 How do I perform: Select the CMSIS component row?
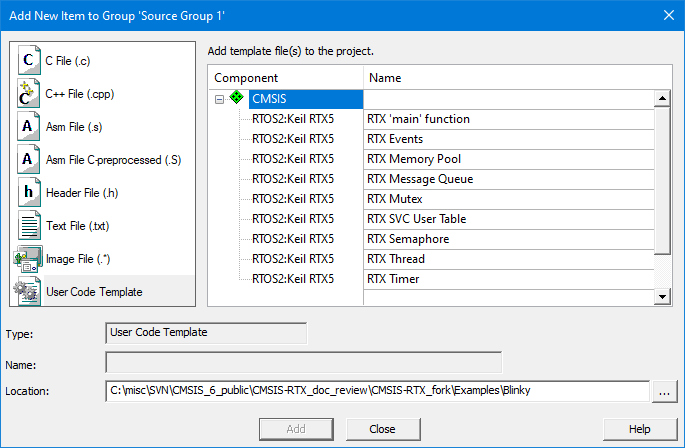click(306, 99)
